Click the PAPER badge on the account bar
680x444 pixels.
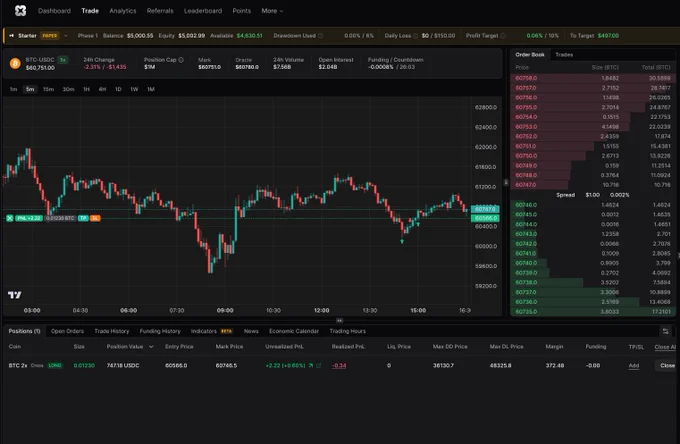[x=50, y=36]
